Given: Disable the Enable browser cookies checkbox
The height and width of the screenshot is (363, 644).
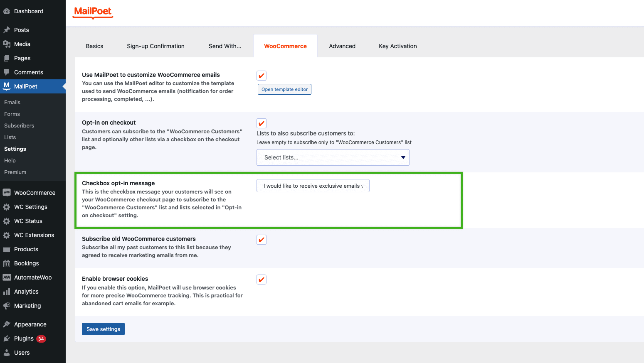Looking at the screenshot, I should 262,280.
